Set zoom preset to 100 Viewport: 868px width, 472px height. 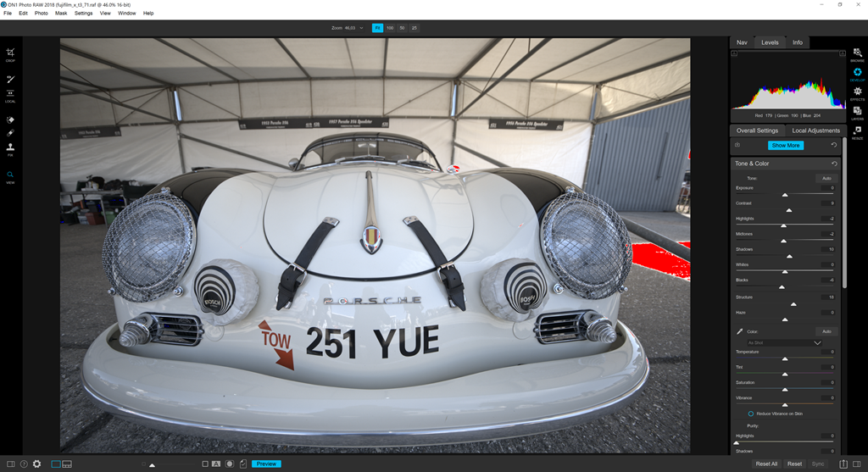tap(390, 28)
